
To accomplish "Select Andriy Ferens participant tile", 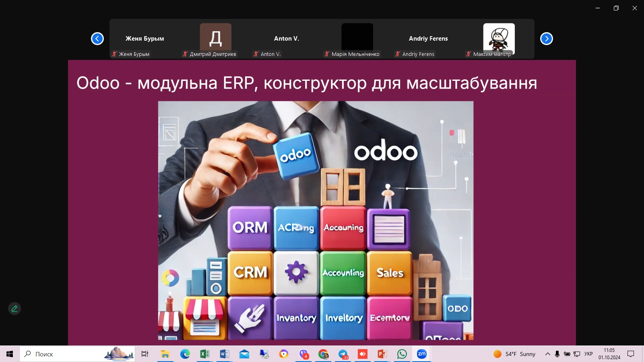I will pyautogui.click(x=428, y=39).
